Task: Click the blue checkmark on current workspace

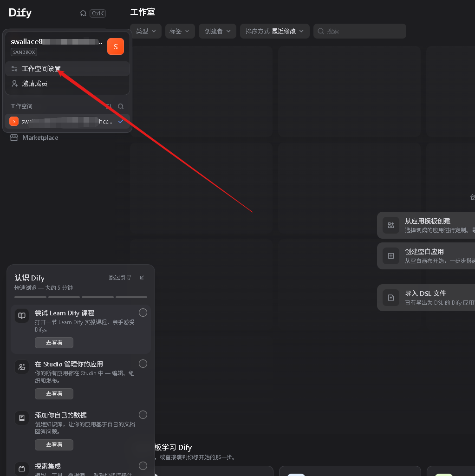Action: [x=121, y=121]
